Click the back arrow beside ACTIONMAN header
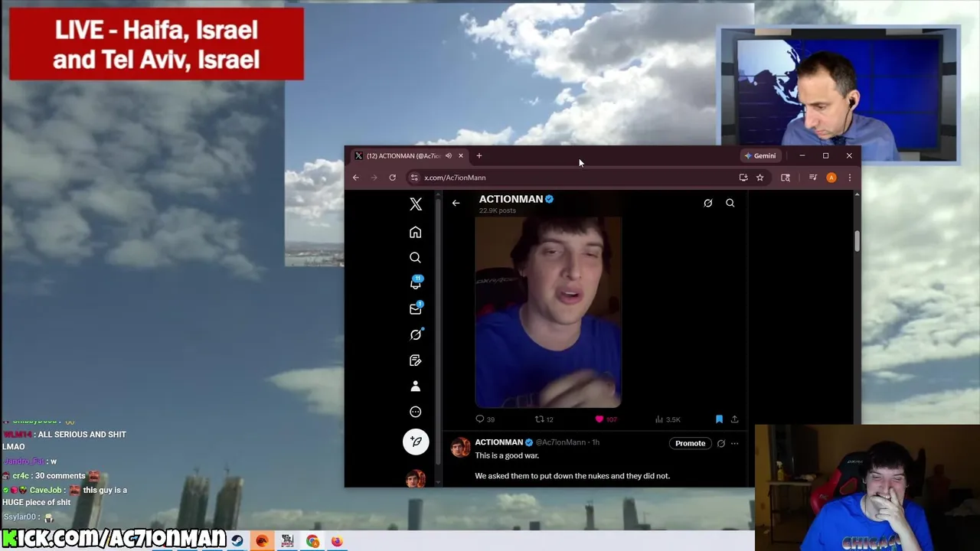The image size is (980, 551). [x=456, y=203]
